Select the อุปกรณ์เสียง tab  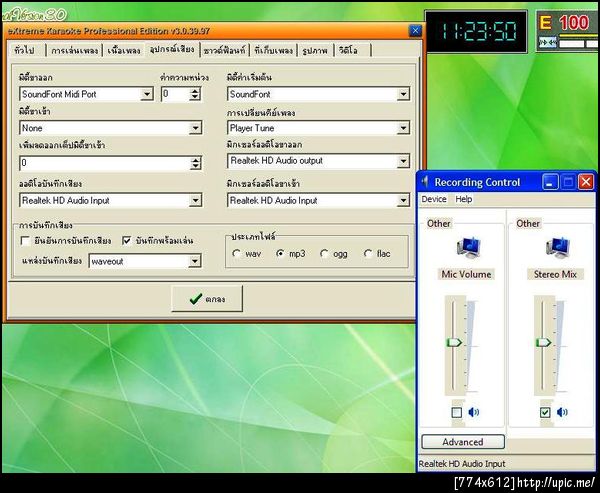click(172, 49)
